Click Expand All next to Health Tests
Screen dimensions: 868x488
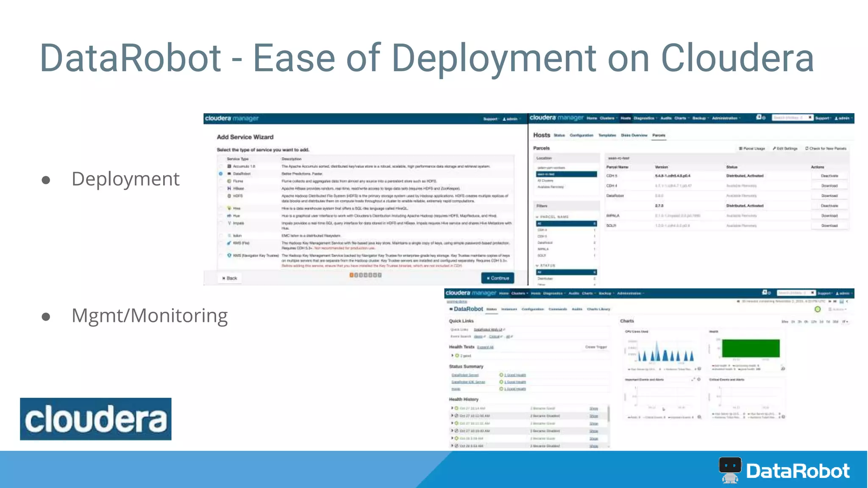[485, 347]
